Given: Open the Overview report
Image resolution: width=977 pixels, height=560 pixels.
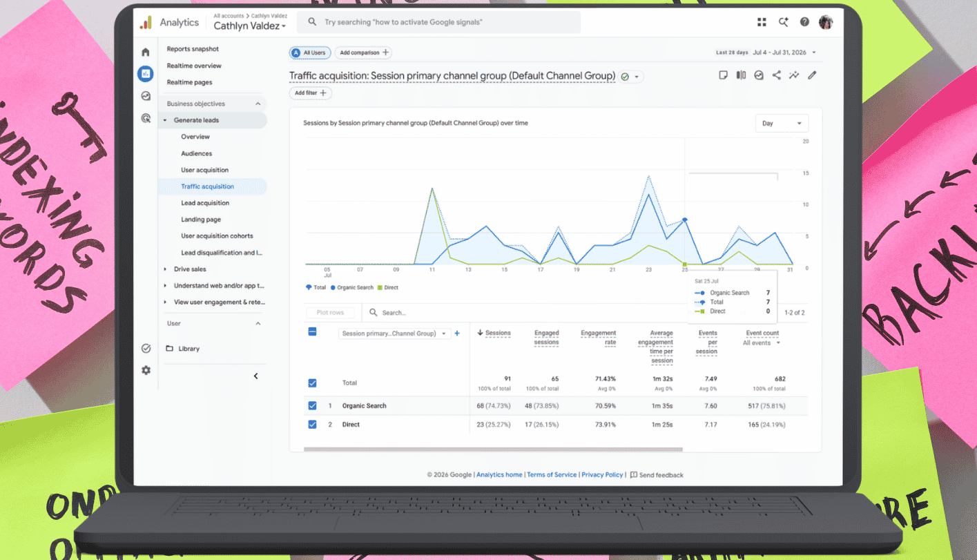Looking at the screenshot, I should click(x=195, y=137).
